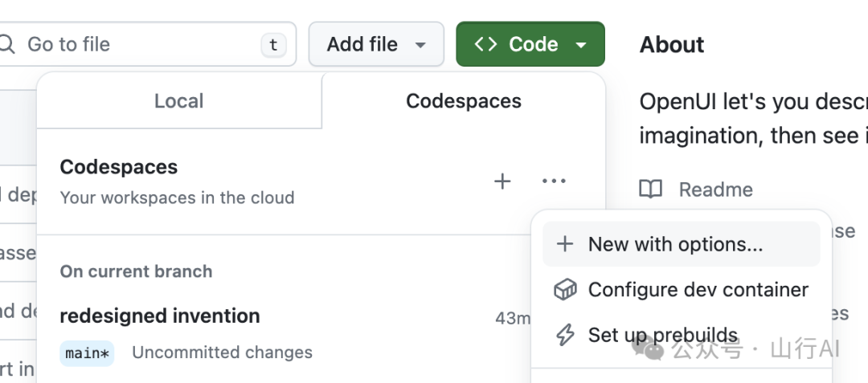Open the redesigned invention codespace
Screen dimensions: 868x383
tap(160, 316)
